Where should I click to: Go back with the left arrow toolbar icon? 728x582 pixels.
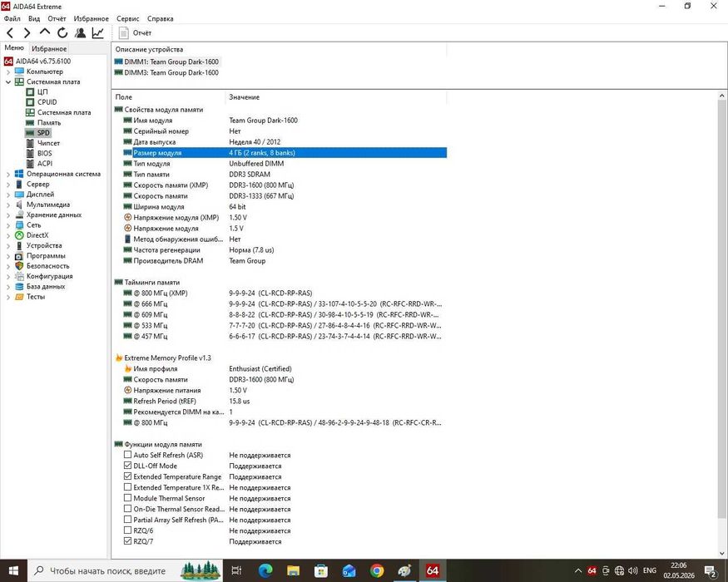pyautogui.click(x=10, y=33)
